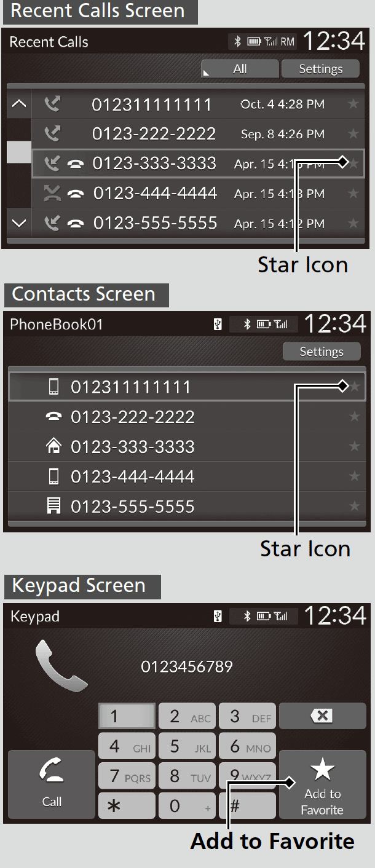Delete last digit with the backspace key

tap(322, 716)
